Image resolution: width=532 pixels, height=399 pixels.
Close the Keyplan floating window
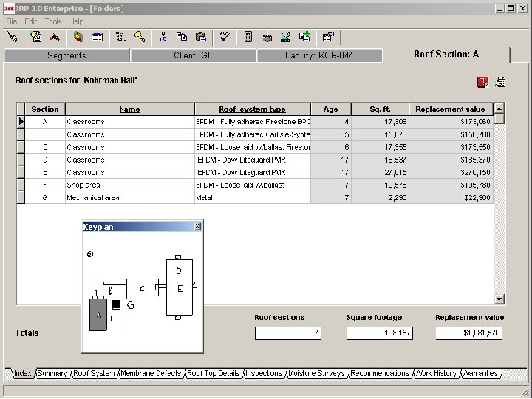(x=197, y=227)
